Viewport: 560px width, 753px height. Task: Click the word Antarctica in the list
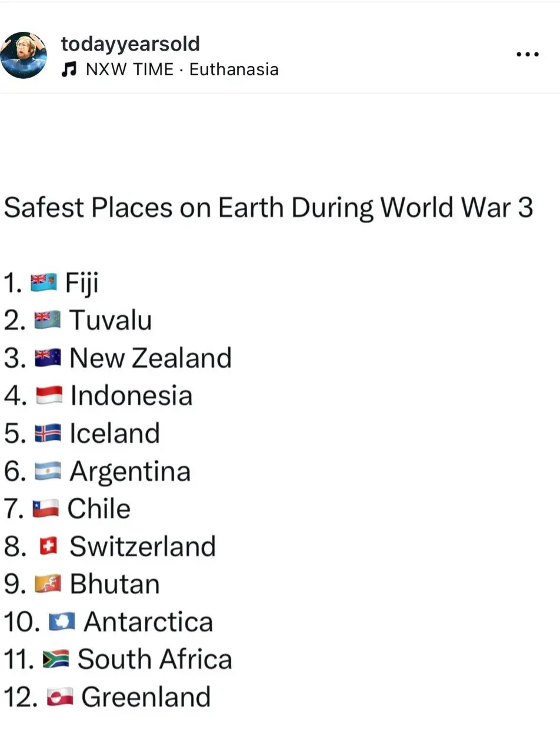pos(148,622)
